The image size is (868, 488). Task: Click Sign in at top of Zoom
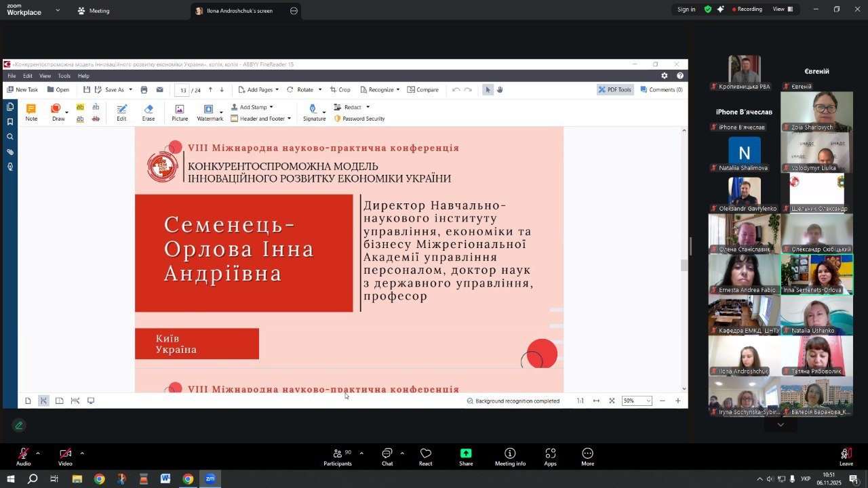coord(686,9)
